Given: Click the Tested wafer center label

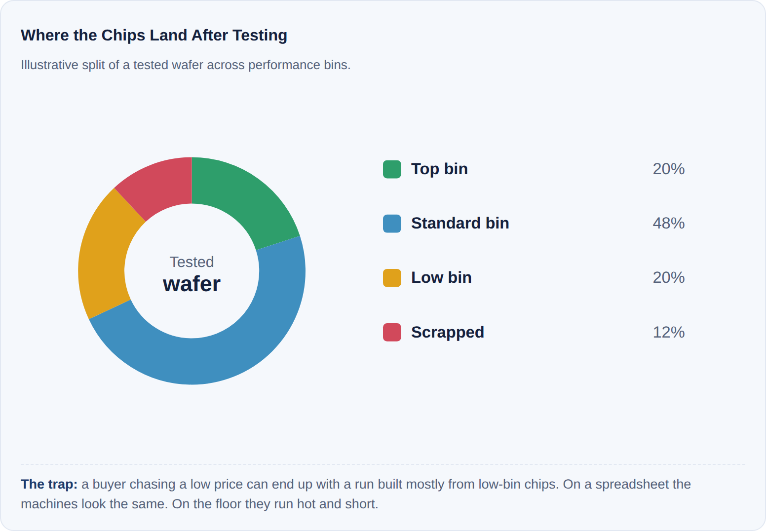Looking at the screenshot, I should [x=191, y=274].
